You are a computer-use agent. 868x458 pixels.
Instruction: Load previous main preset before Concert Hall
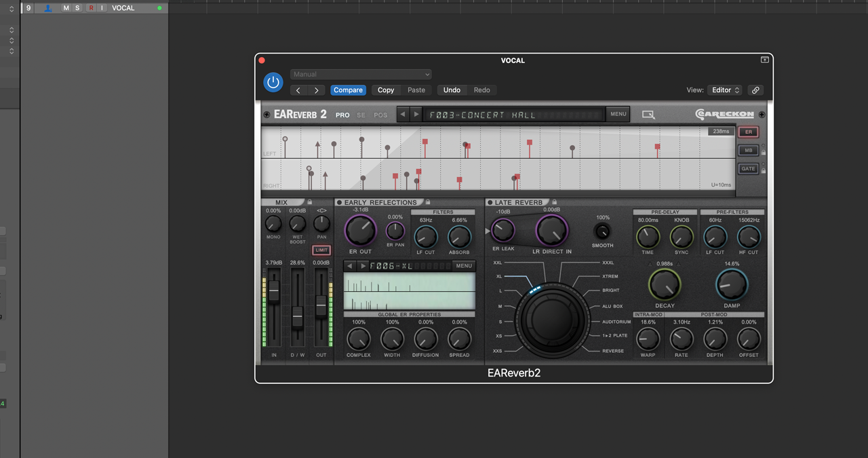tap(403, 115)
